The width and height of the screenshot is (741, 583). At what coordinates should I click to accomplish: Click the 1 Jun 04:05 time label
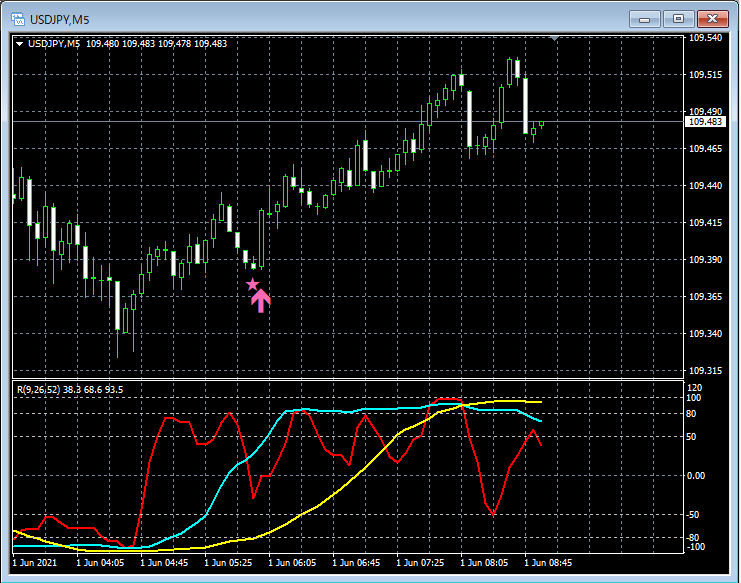click(x=100, y=563)
